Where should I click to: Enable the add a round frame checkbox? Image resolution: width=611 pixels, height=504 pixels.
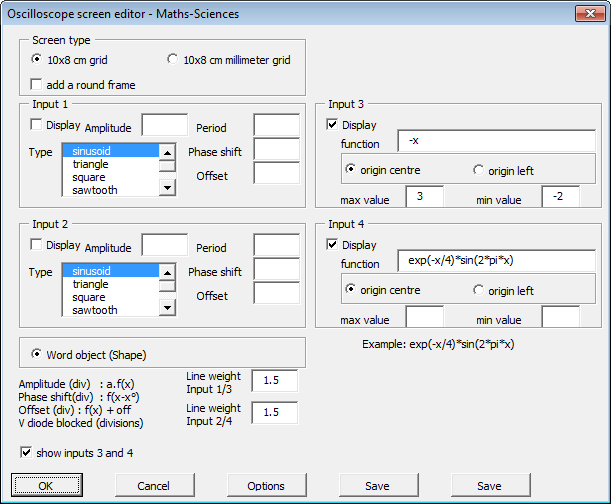[38, 85]
